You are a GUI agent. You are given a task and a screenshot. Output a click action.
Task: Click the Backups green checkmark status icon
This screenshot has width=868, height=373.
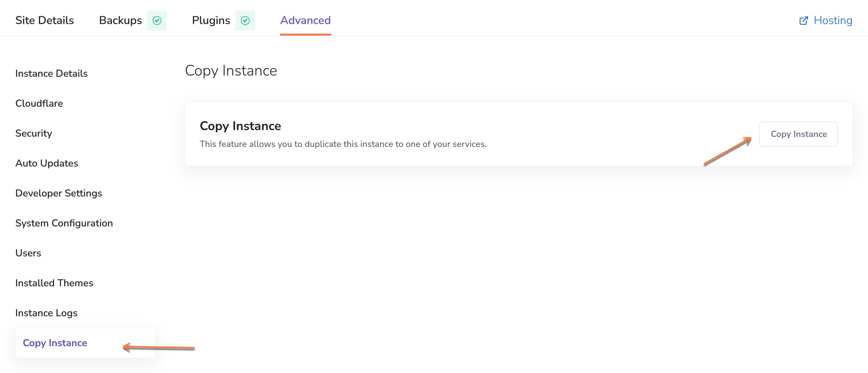click(x=157, y=21)
